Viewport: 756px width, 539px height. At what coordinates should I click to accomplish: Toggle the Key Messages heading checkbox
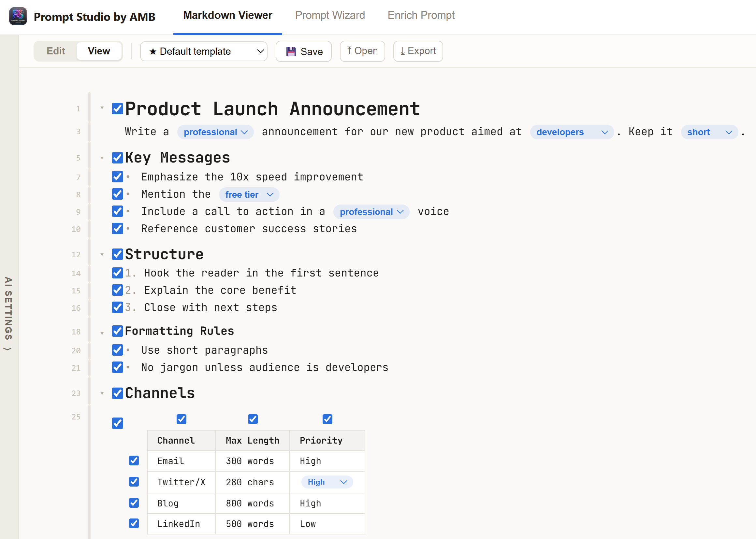[x=117, y=158]
